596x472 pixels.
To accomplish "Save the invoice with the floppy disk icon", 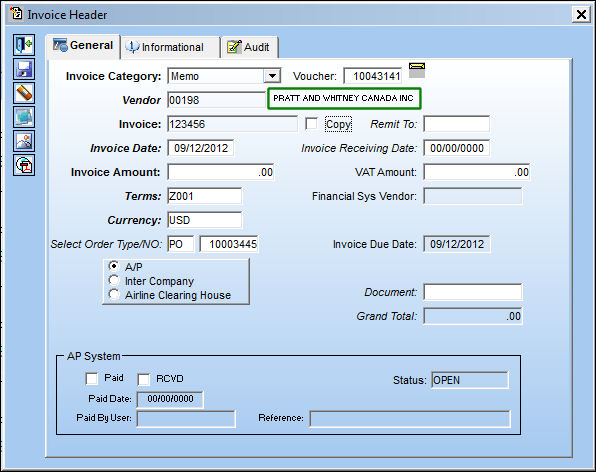I will coord(24,69).
